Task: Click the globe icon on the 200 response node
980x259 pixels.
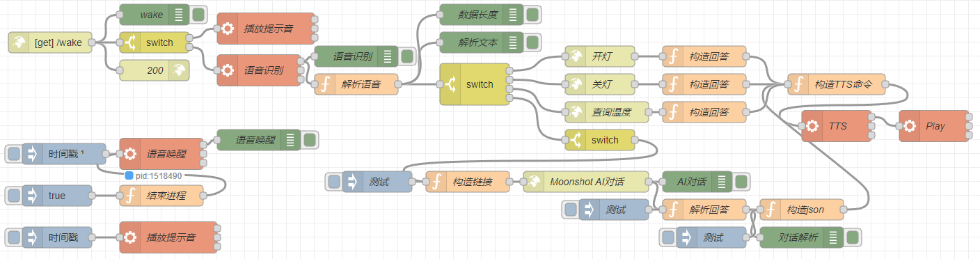Action: (179, 70)
